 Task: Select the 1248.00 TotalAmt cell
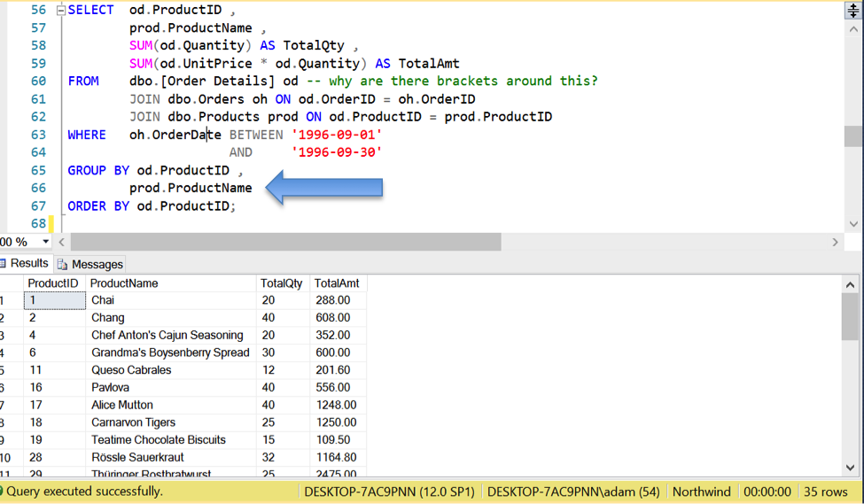[339, 405]
